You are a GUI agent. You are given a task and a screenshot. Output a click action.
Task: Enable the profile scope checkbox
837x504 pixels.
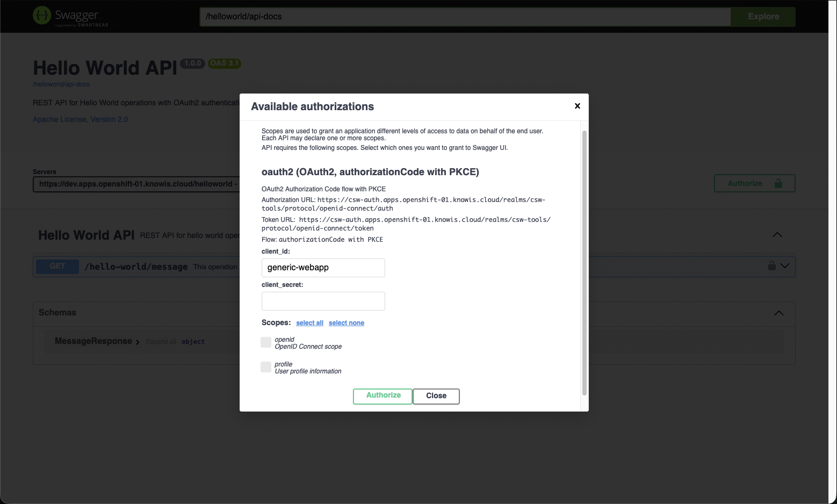coord(266,367)
